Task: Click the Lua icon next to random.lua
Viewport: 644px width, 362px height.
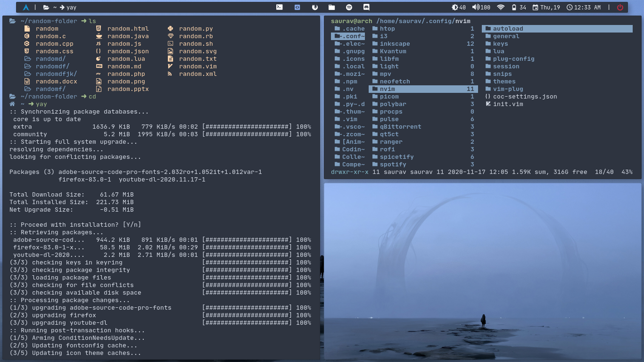Action: 99,59
